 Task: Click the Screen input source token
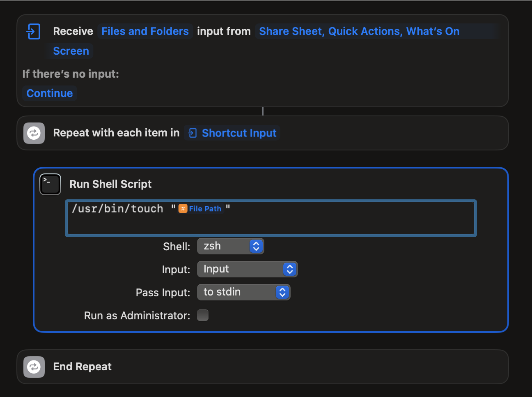coord(71,51)
